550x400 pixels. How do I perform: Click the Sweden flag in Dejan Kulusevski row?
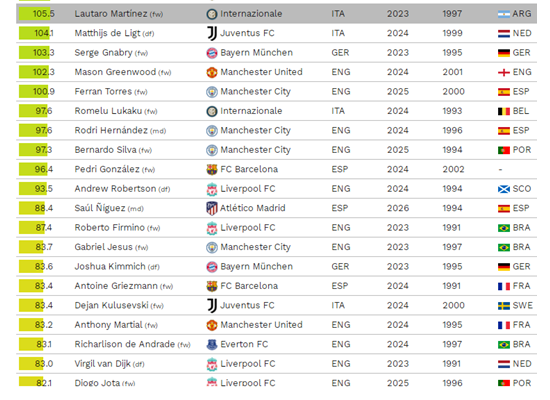click(504, 306)
